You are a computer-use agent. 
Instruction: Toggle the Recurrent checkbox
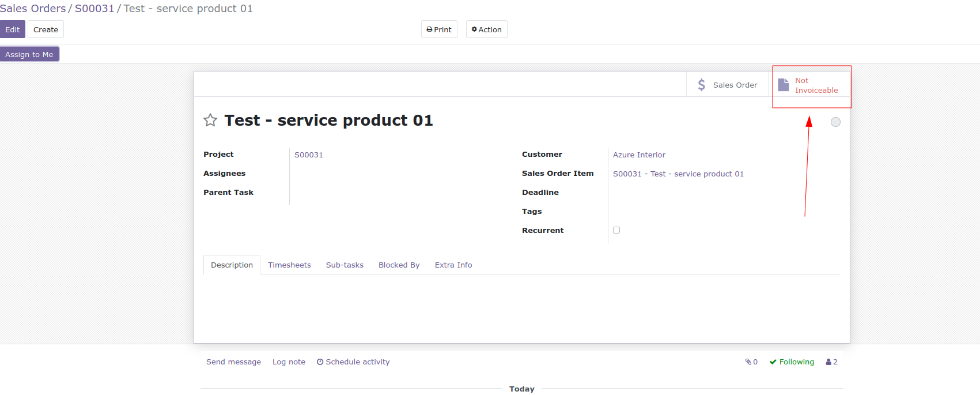pyautogui.click(x=616, y=230)
